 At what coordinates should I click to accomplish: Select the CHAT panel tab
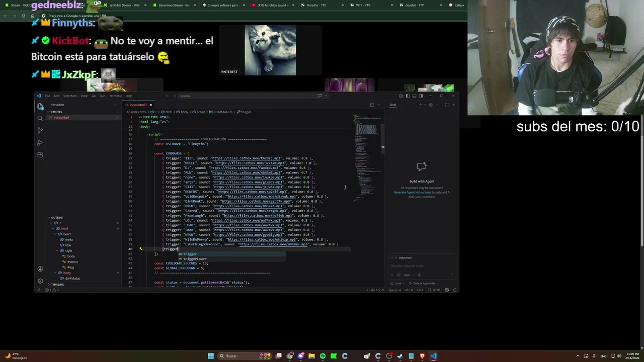coord(393,105)
